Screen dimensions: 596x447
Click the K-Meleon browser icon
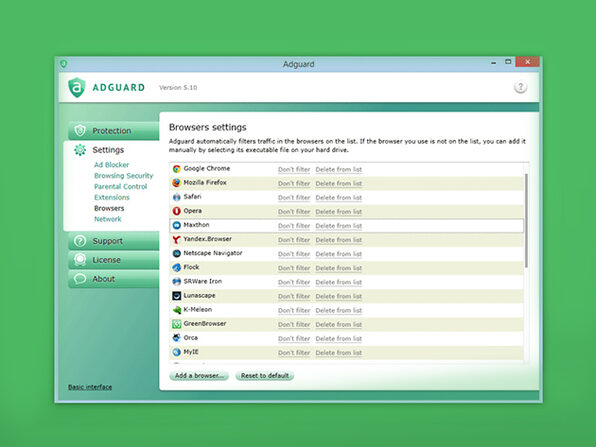click(x=176, y=310)
